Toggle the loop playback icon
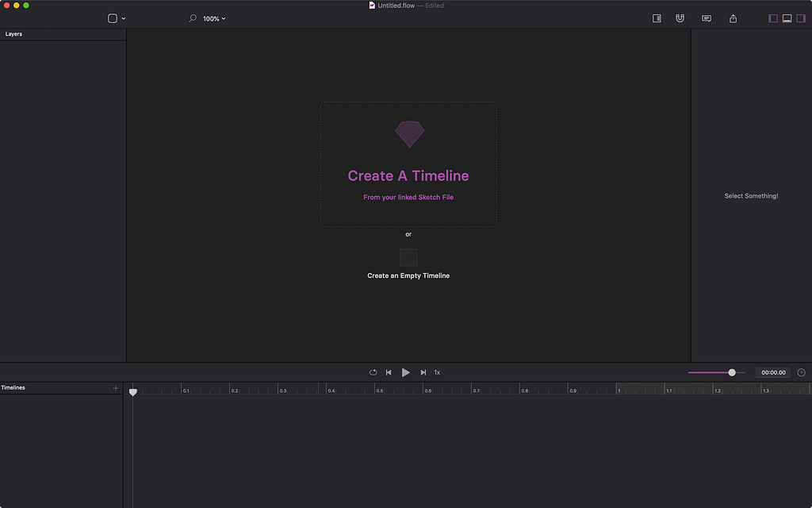Image resolution: width=812 pixels, height=508 pixels. click(x=373, y=372)
